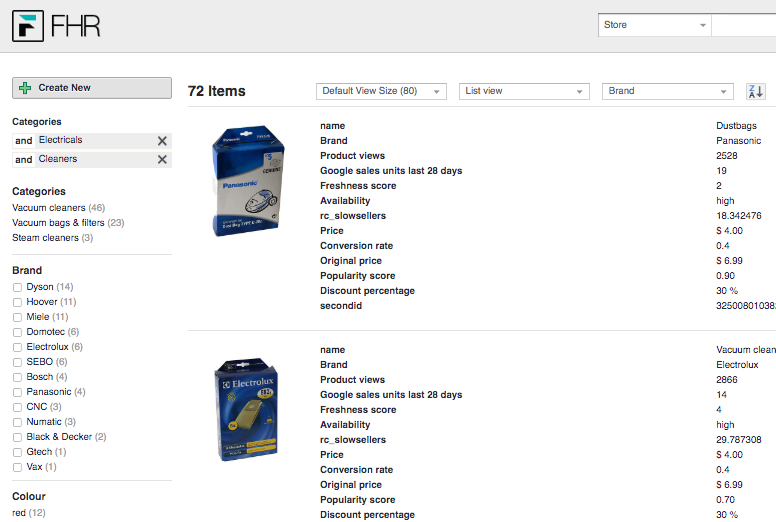The width and height of the screenshot is (776, 522).
Task: Check the Gtech brand checkbox
Action: (x=17, y=452)
